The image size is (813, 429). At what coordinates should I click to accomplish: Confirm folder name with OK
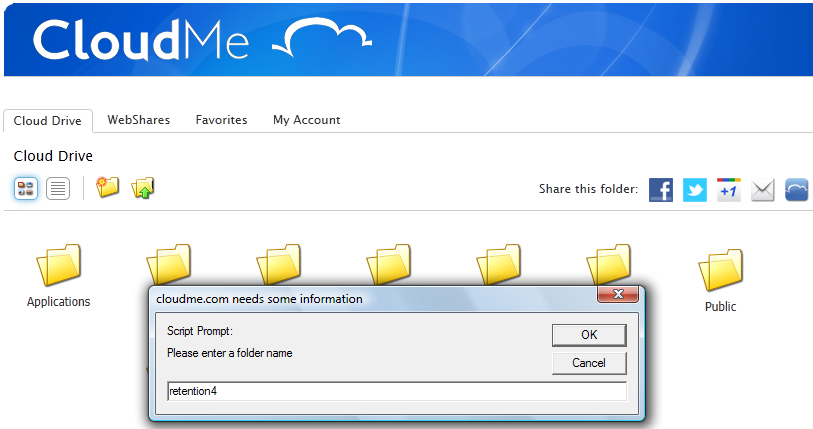[589, 335]
